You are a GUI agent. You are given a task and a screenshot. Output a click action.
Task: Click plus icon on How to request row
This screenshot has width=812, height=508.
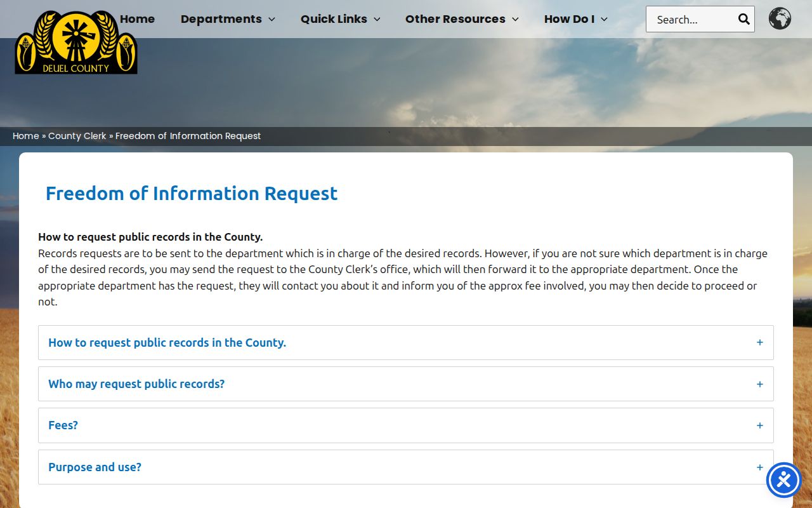tap(759, 342)
